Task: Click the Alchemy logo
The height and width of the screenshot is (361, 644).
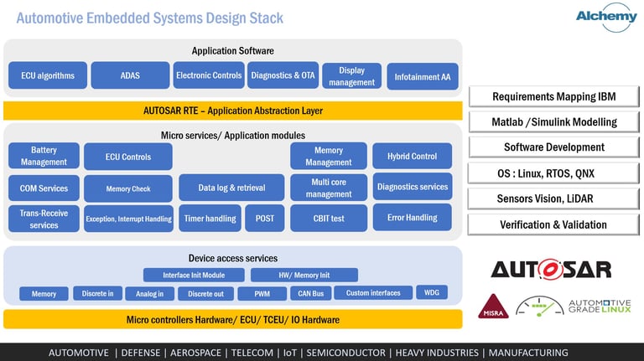Action: click(x=606, y=18)
